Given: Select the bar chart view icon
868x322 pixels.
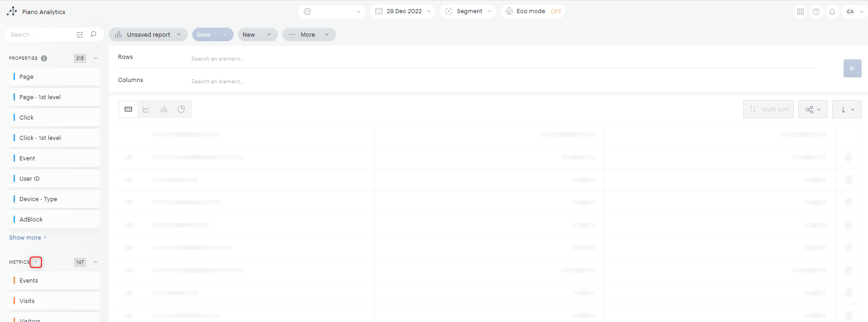Looking at the screenshot, I should (164, 109).
